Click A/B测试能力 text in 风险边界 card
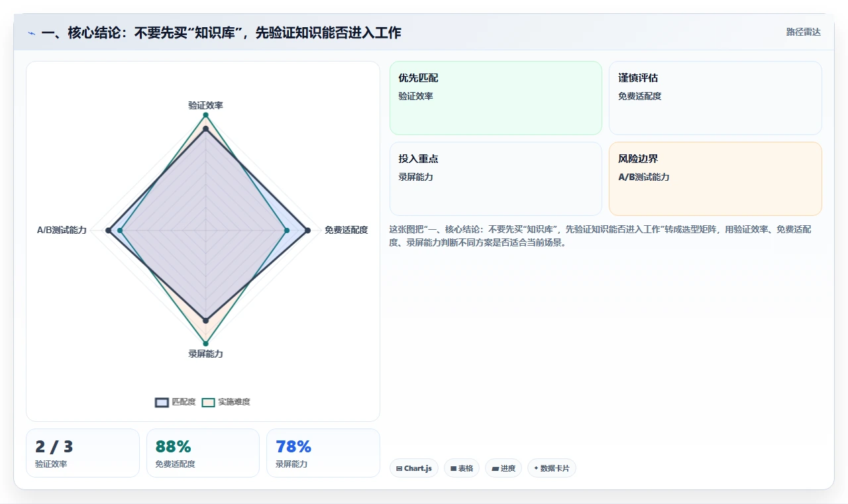The height and width of the screenshot is (504, 848). 644,177
